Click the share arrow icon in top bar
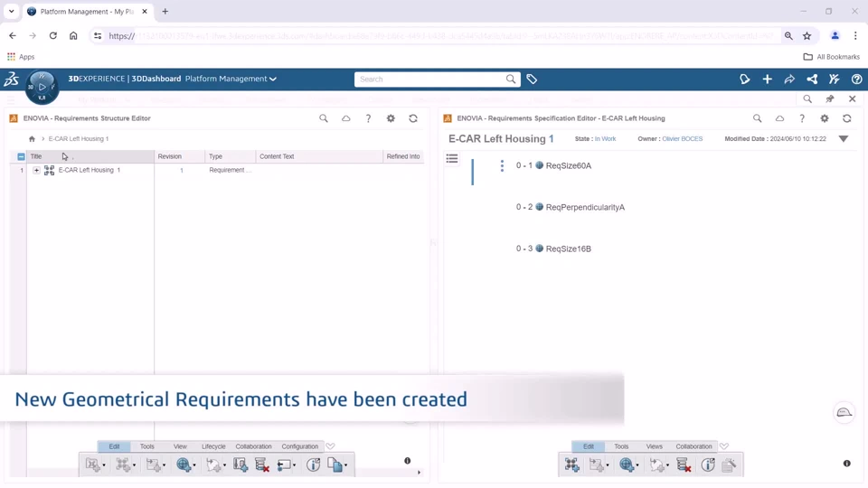 (789, 80)
